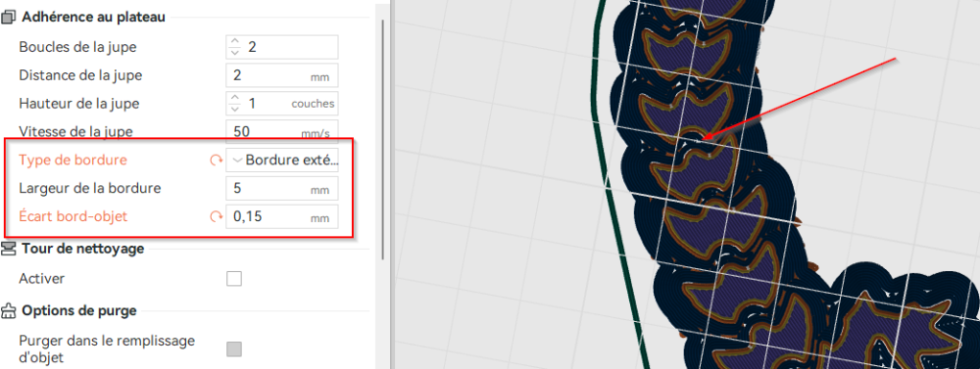
Task: Click the Boucles de la jupe input field
Action: (282, 47)
